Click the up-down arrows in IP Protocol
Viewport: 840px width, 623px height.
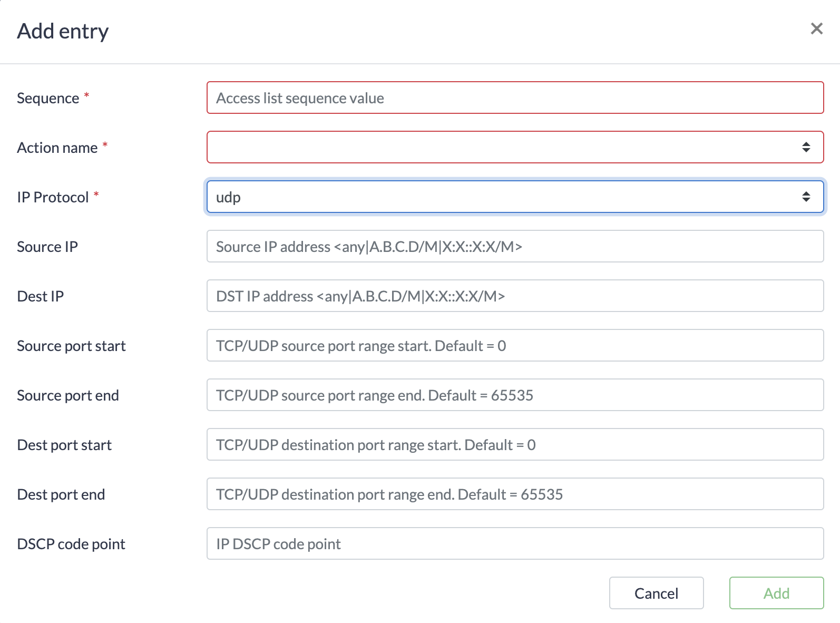(x=806, y=197)
